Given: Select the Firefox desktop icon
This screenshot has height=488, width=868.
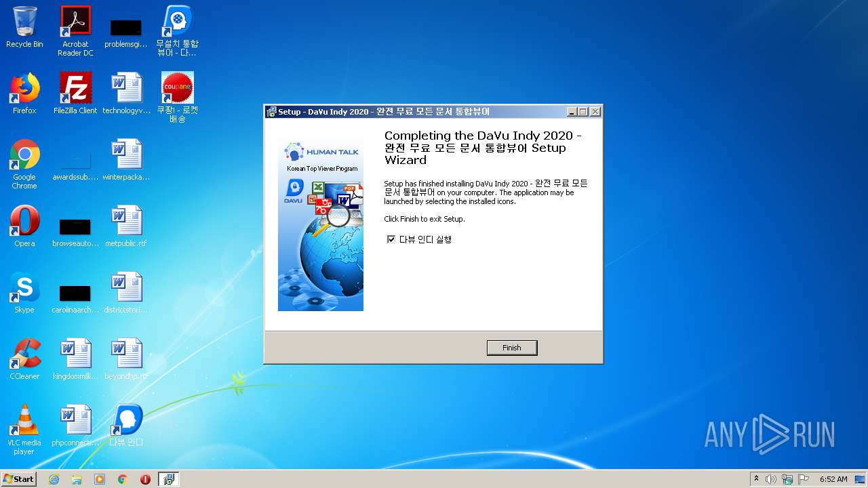Looking at the screenshot, I should (24, 94).
